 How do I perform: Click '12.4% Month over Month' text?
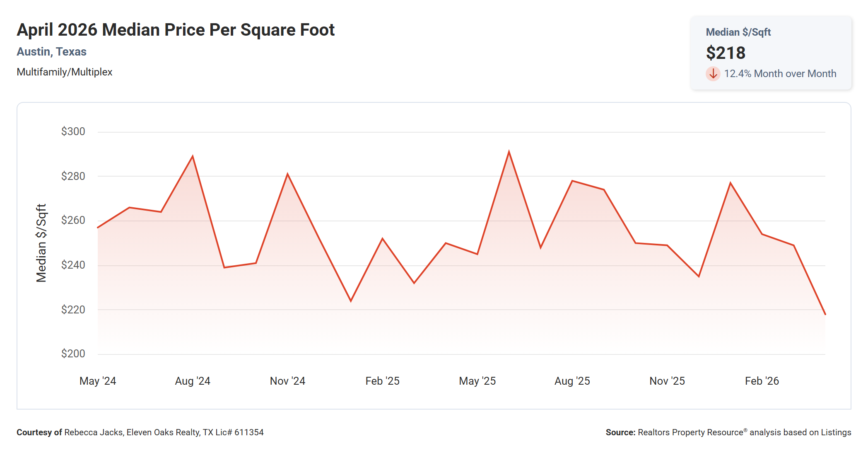780,74
